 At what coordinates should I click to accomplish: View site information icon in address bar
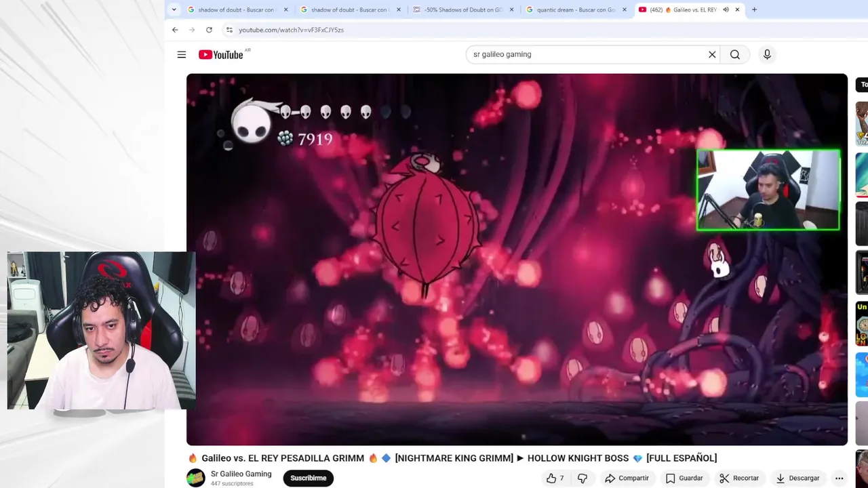pyautogui.click(x=229, y=30)
